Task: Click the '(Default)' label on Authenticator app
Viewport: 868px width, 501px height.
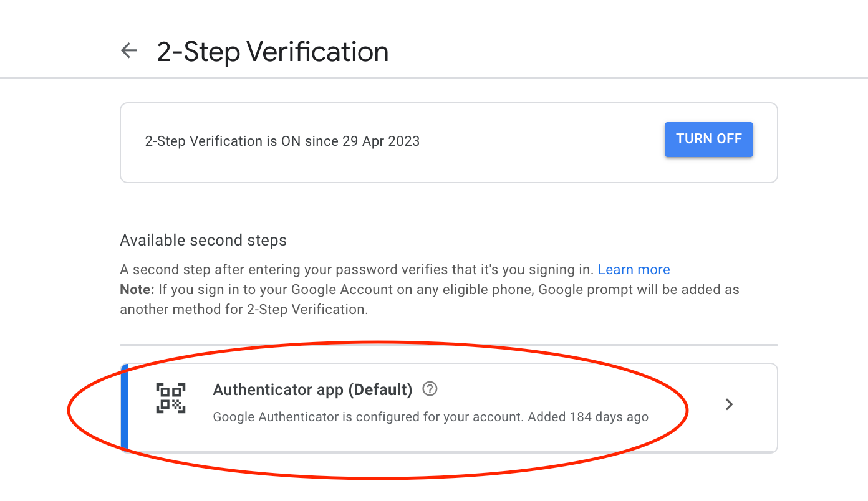Action: (380, 390)
